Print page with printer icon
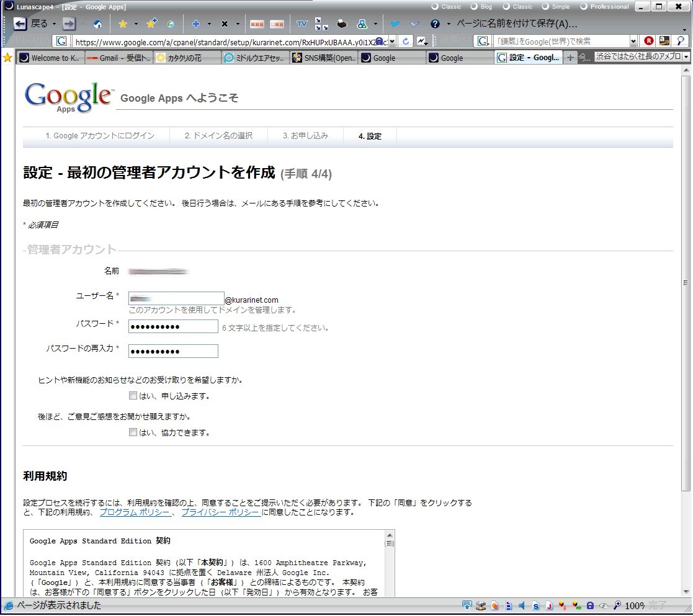This screenshot has width=693, height=616. (342, 24)
